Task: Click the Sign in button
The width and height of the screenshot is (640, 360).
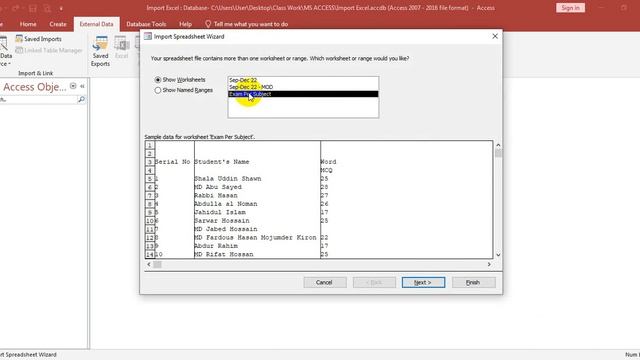Action: click(570, 8)
